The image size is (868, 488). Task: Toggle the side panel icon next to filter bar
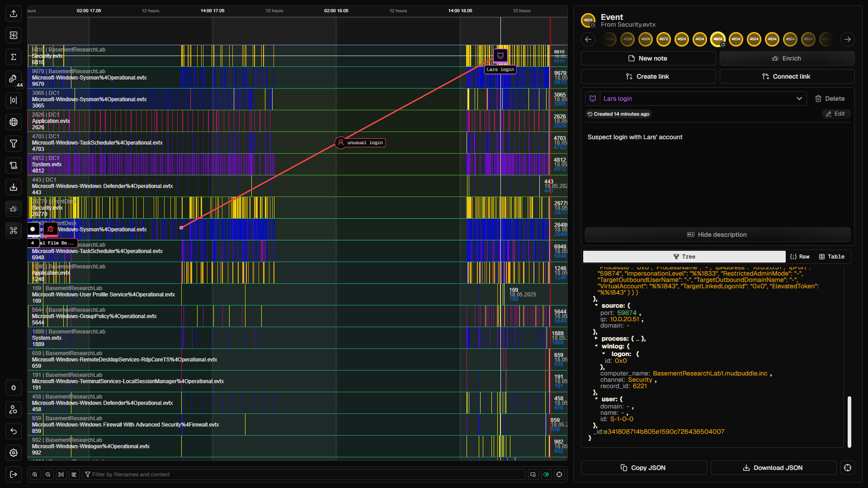533,474
